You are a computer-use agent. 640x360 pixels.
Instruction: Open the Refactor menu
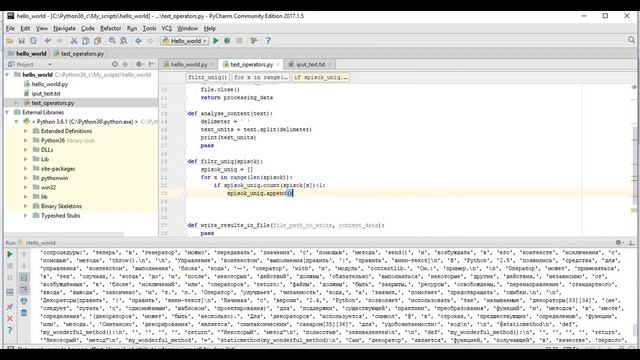click(x=111, y=29)
